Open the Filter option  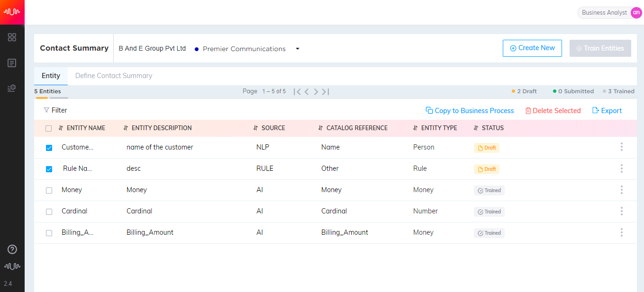[55, 110]
